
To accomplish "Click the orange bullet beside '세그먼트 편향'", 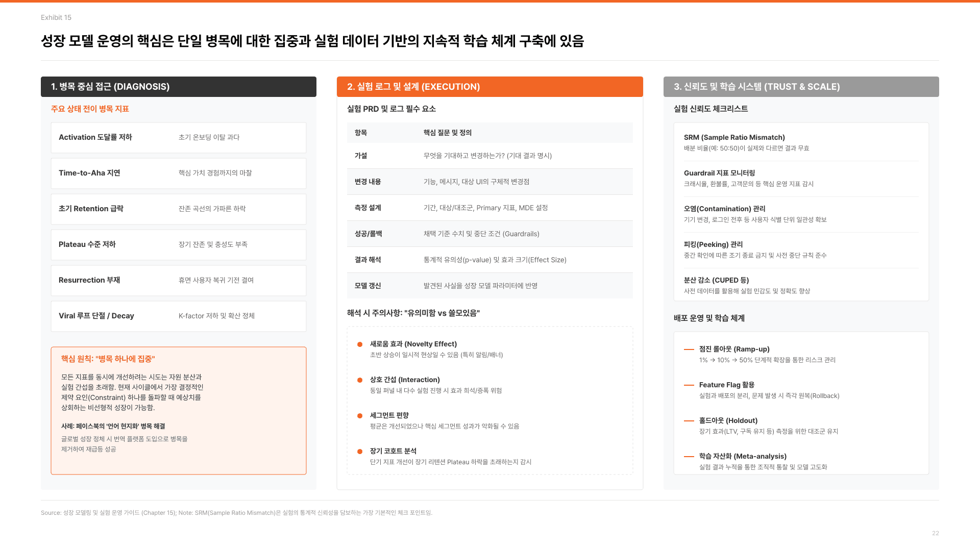I will tap(360, 416).
